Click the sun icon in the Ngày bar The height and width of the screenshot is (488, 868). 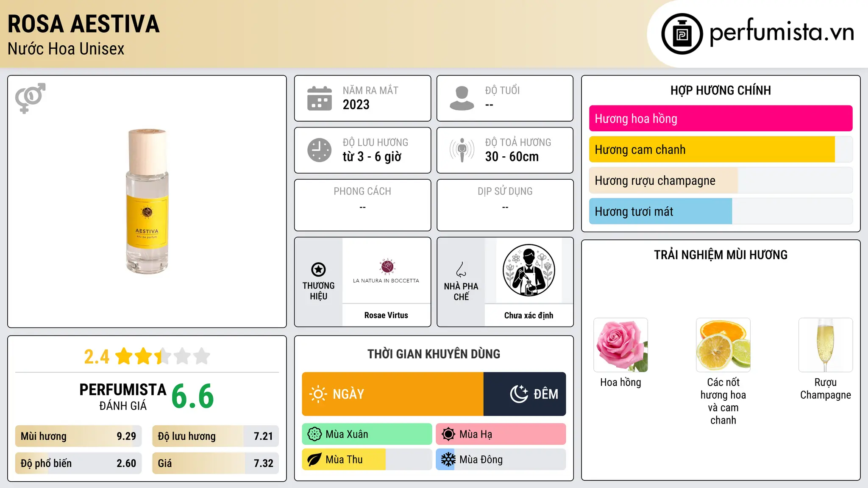pos(318,394)
